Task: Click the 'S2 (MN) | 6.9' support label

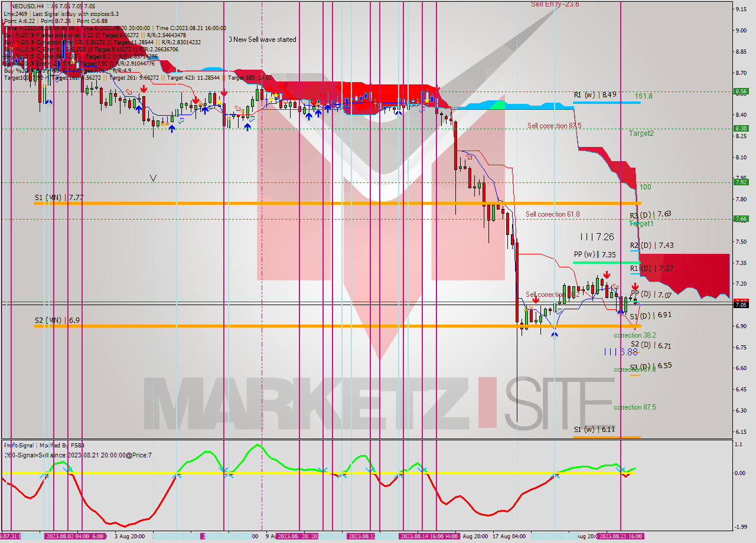Action: coord(57,320)
